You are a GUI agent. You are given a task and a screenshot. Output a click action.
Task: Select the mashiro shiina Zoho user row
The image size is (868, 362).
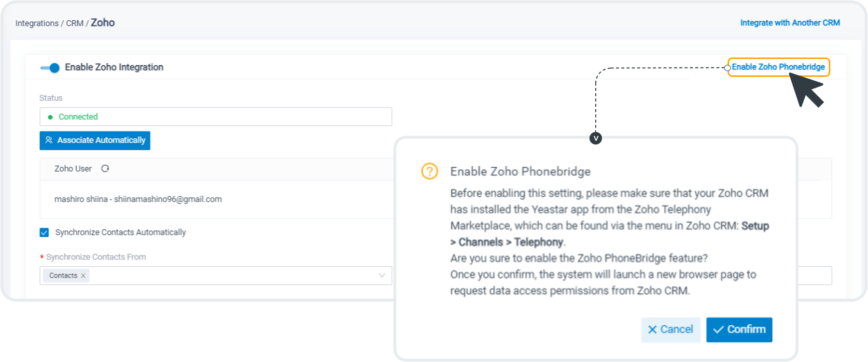[x=216, y=199]
